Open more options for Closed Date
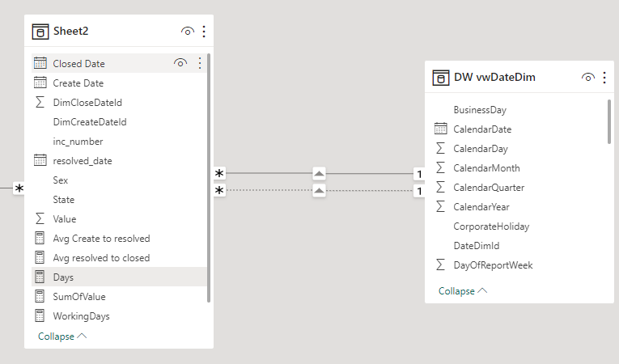This screenshot has height=364, width=619. (x=200, y=63)
